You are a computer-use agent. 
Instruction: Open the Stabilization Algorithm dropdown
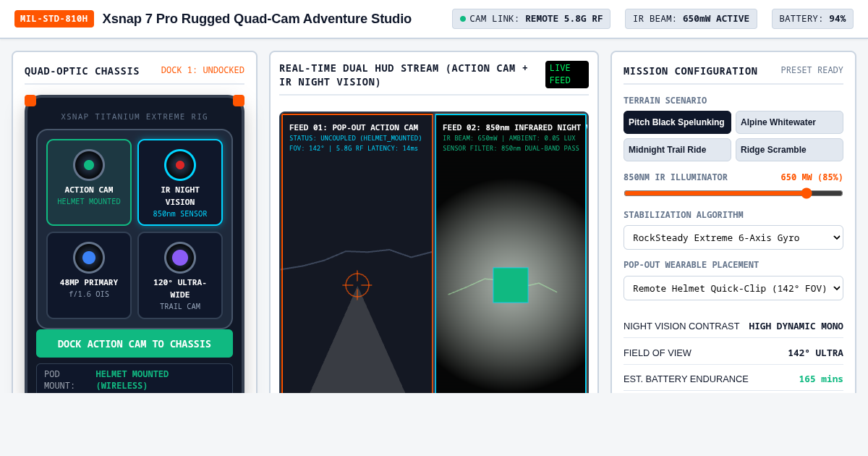(733, 237)
